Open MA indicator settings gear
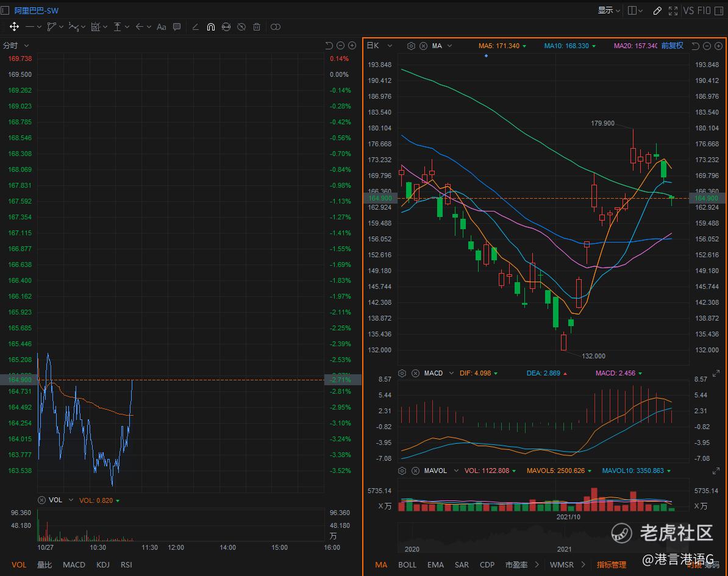Viewport: 728px width, 576px height. [x=411, y=46]
